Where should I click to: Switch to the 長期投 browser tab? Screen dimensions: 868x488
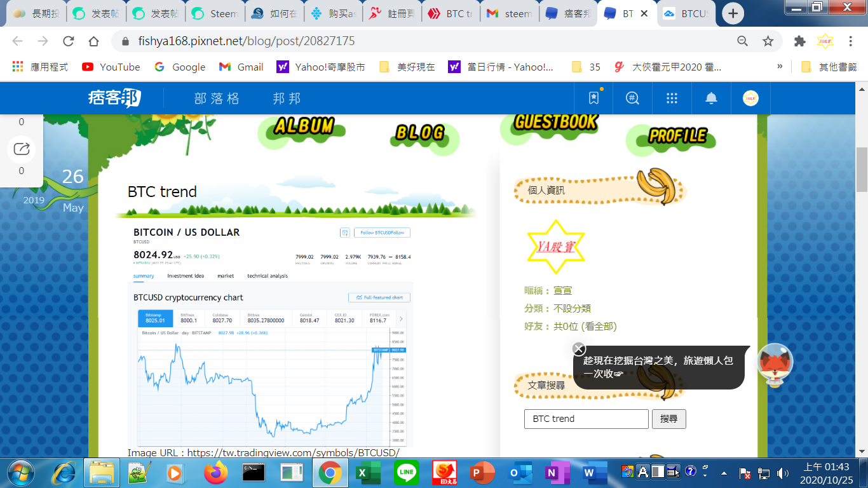point(36,13)
